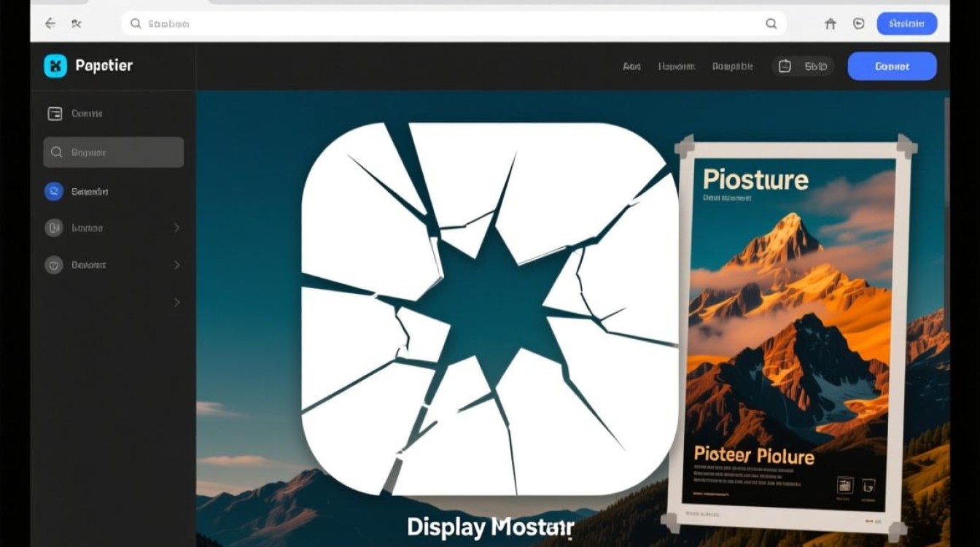Click the shield icon in the sidebar
This screenshot has width=980, height=547.
pos(54,265)
